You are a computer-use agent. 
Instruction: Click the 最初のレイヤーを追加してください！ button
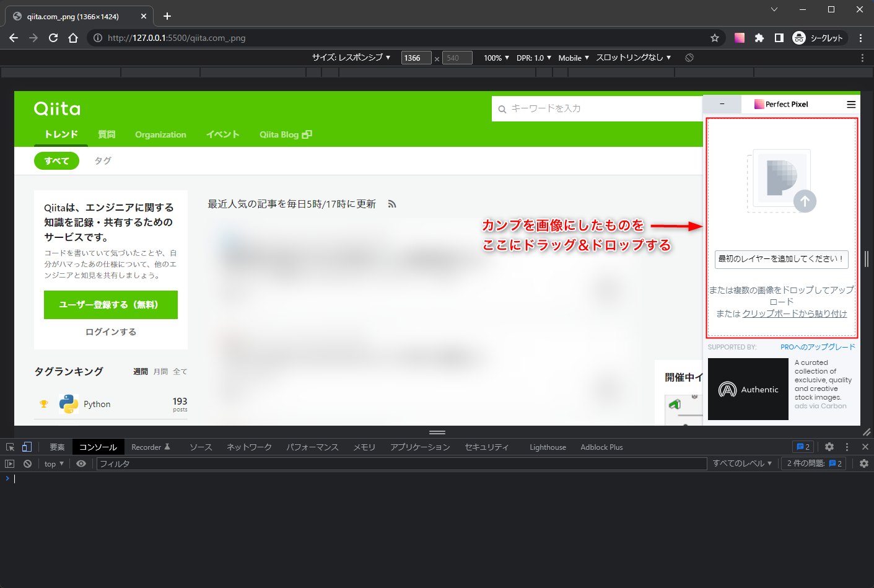782,259
